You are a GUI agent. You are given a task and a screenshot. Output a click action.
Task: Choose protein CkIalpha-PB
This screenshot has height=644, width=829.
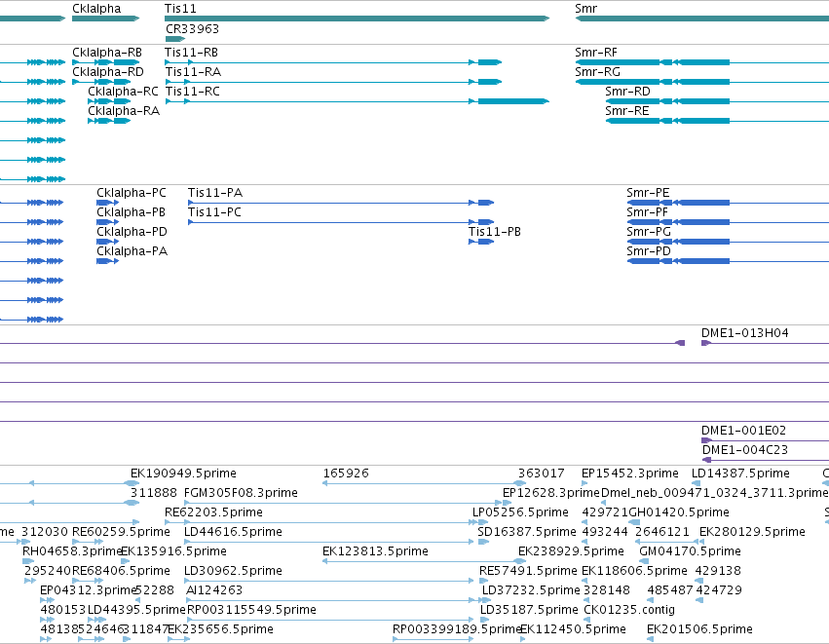click(x=107, y=222)
